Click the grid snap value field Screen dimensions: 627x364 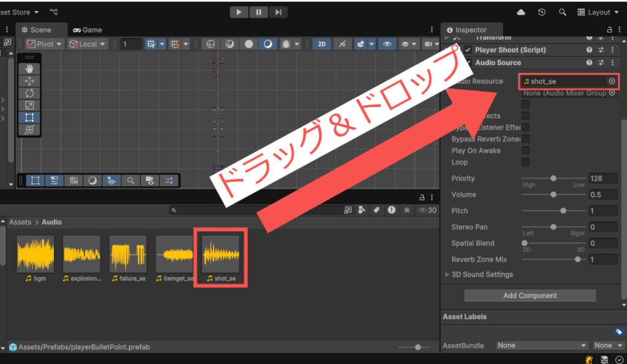click(131, 44)
